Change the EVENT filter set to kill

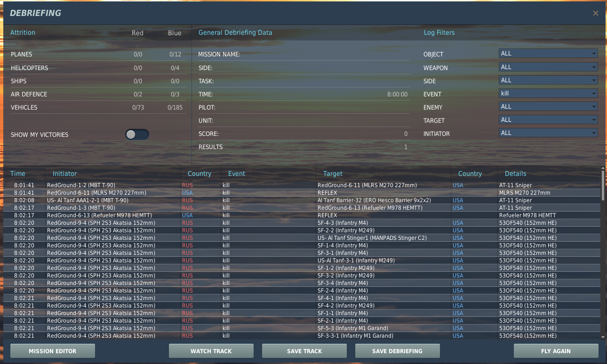(548, 94)
